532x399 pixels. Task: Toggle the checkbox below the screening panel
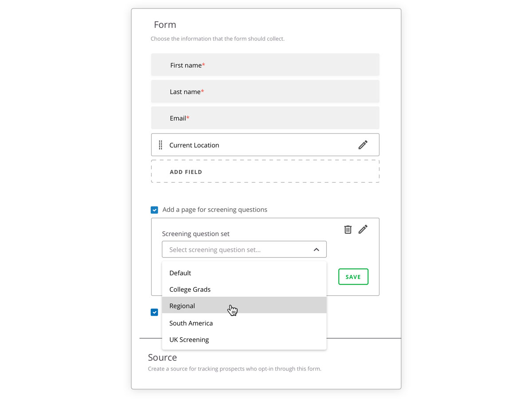pos(154,312)
